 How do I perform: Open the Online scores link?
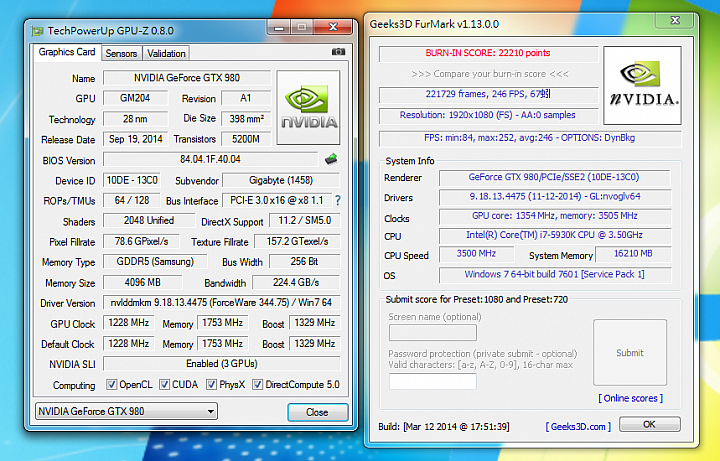pyautogui.click(x=630, y=398)
